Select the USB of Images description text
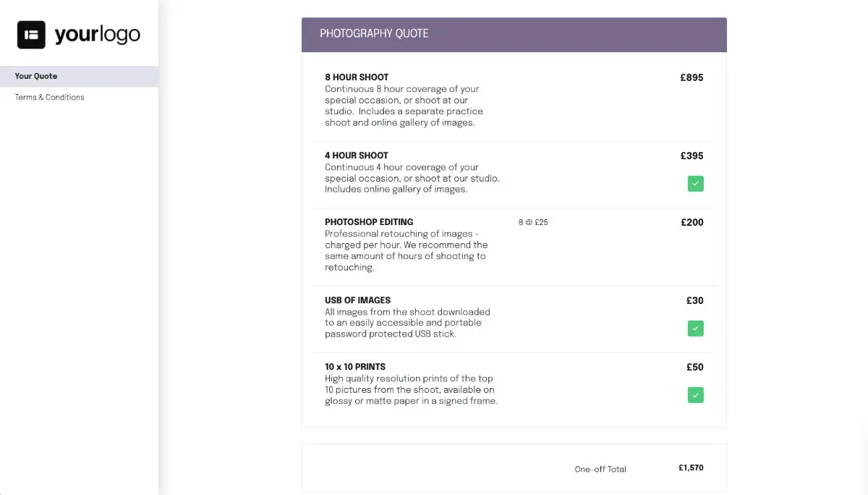The height and width of the screenshot is (495, 868). (x=407, y=322)
